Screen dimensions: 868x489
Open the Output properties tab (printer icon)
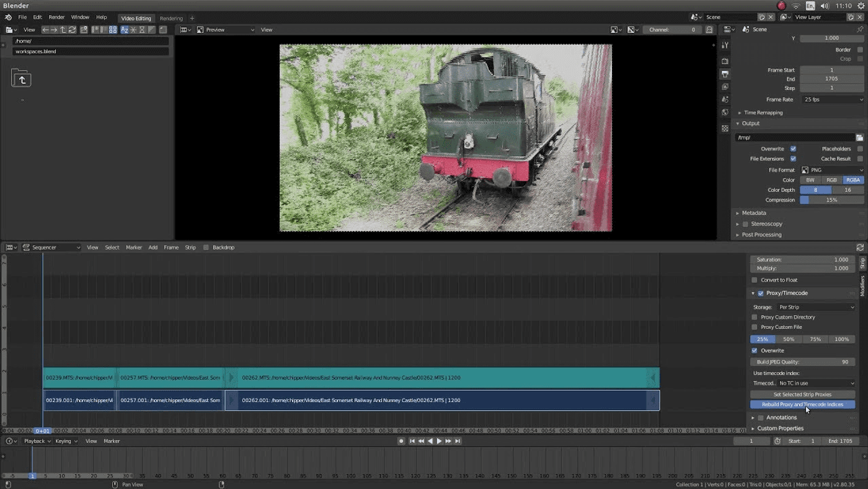pyautogui.click(x=724, y=73)
